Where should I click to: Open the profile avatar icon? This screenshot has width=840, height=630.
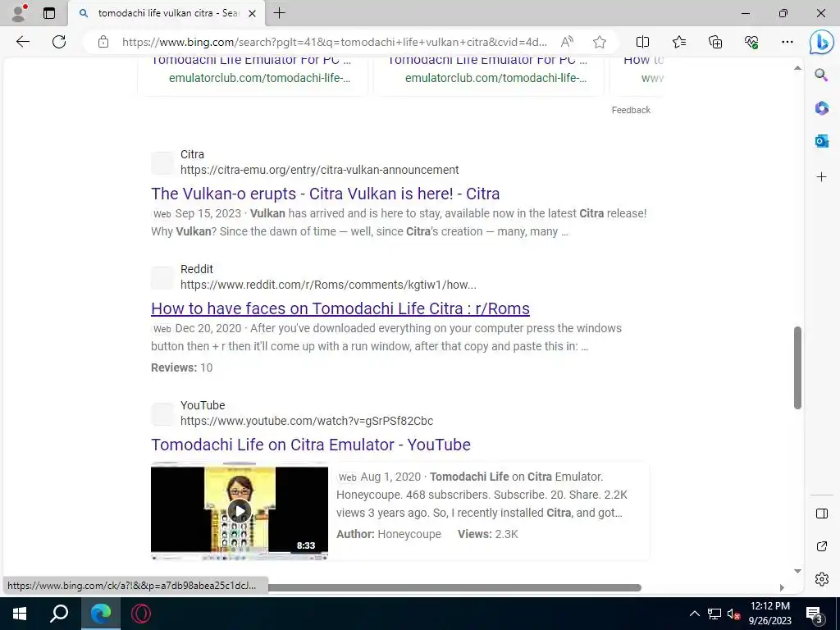[19, 13]
